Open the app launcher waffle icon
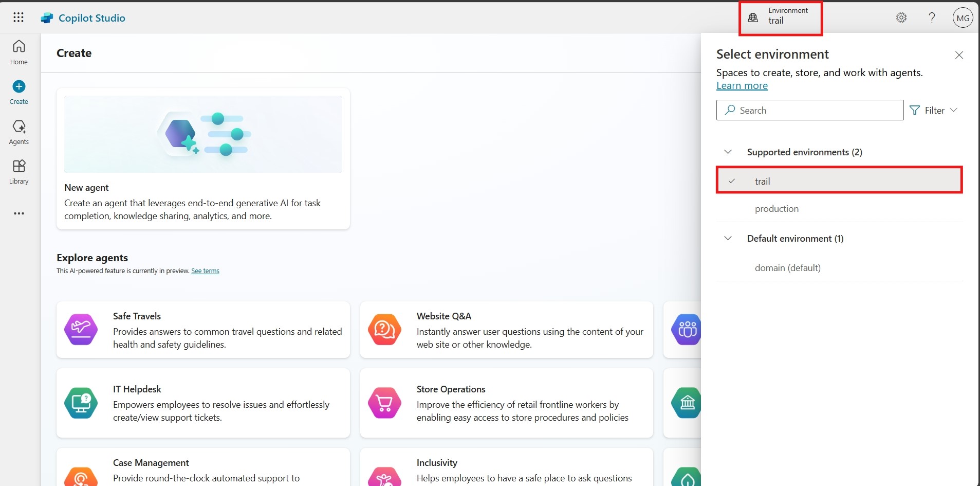Viewport: 980px width, 486px height. pos(19,17)
